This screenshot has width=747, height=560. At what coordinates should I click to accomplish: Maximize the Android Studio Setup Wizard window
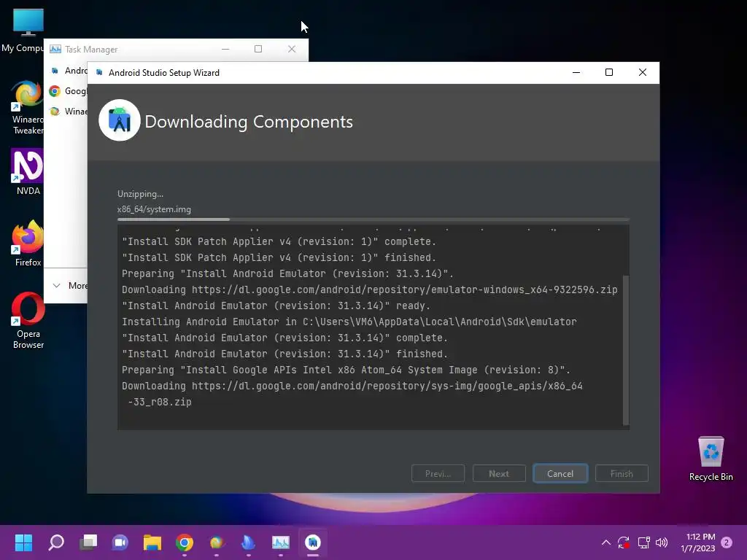[x=609, y=72]
